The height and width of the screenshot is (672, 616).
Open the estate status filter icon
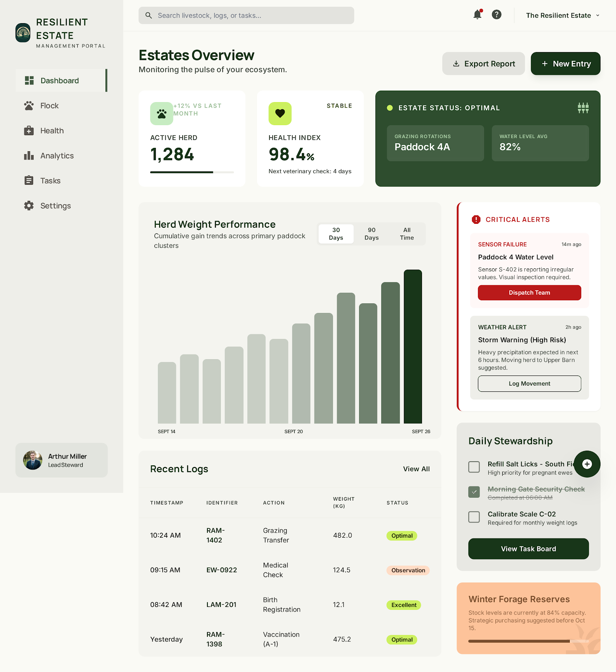click(583, 108)
